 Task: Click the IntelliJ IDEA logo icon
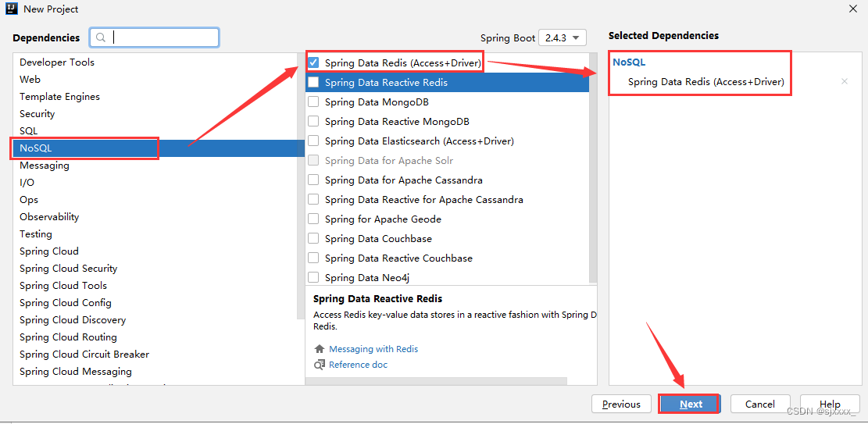coord(12,9)
